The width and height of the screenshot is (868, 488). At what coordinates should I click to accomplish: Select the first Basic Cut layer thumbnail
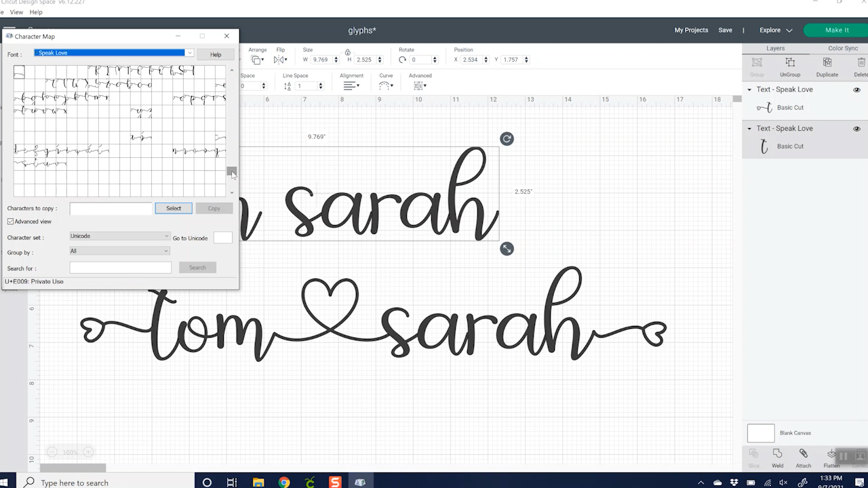pos(764,107)
